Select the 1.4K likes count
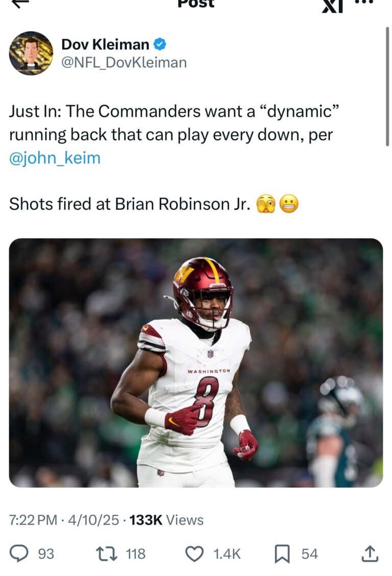392x576 pixels. coord(227,554)
